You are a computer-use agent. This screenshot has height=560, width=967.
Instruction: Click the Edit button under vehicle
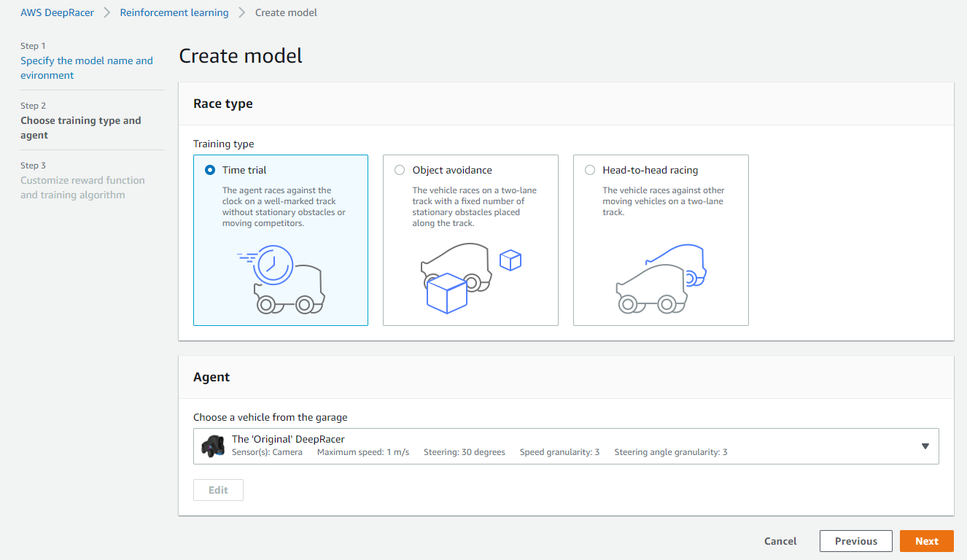coord(218,490)
